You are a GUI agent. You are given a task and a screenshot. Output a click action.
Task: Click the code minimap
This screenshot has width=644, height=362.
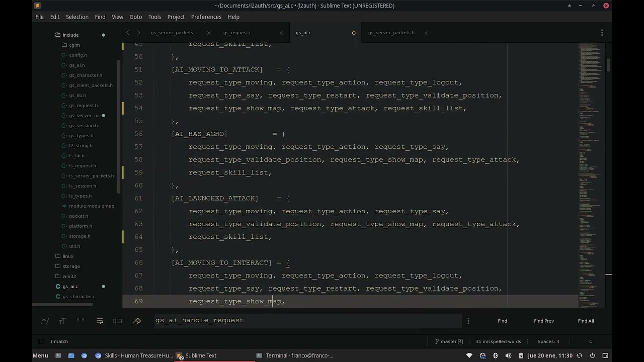(x=591, y=174)
